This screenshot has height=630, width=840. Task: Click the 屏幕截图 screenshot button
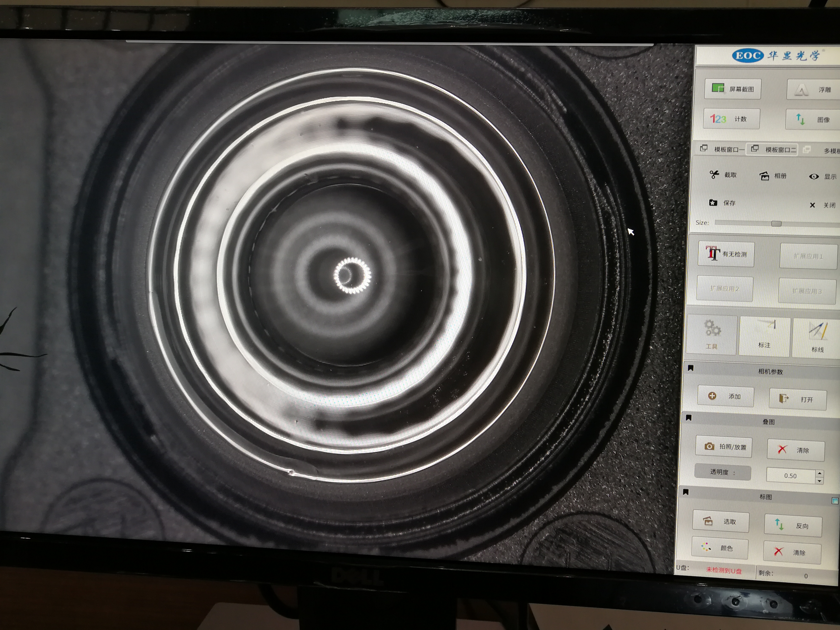(x=732, y=89)
